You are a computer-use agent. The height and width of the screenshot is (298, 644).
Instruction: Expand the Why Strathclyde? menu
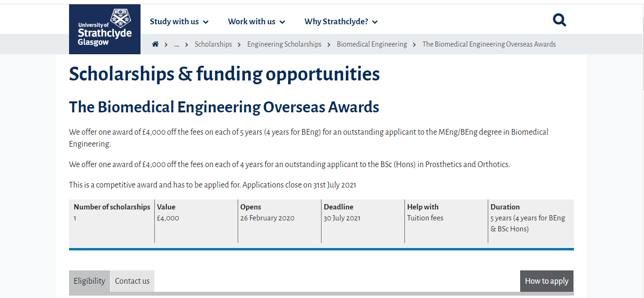tap(341, 21)
